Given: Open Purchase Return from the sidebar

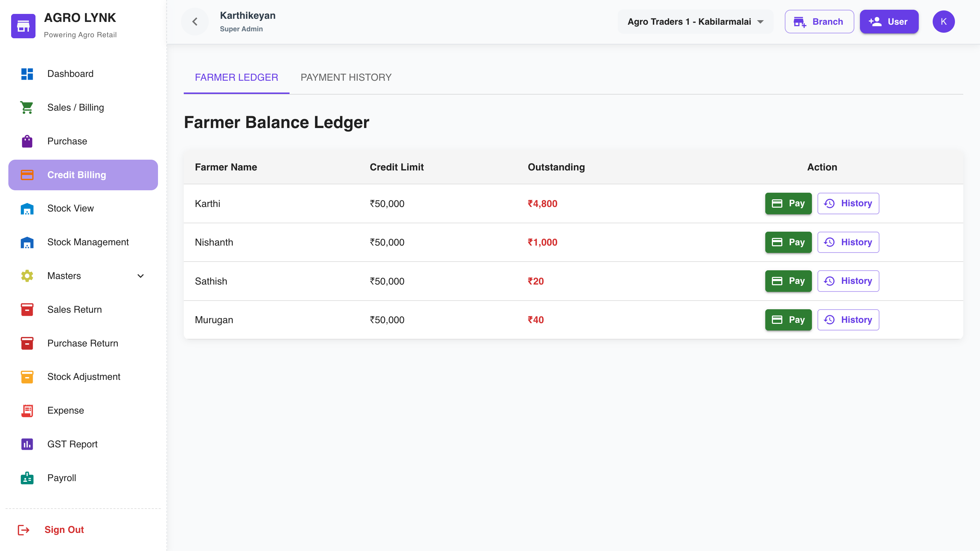Looking at the screenshot, I should click(83, 343).
